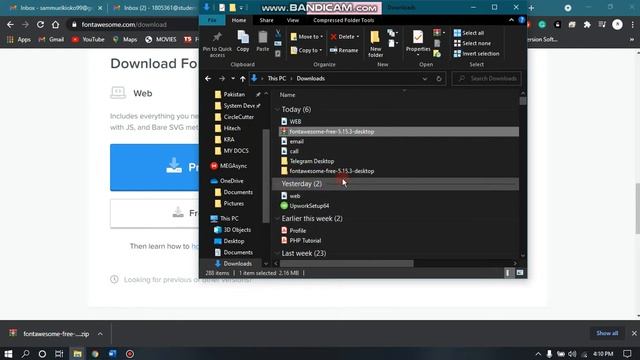
Task: Collapse the ribbon with chevron
Action: [x=511, y=20]
